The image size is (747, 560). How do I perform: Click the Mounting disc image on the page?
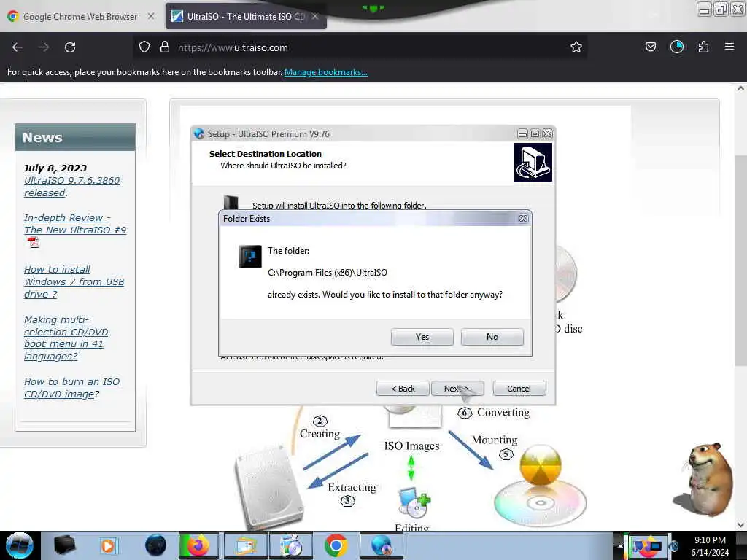tap(541, 486)
